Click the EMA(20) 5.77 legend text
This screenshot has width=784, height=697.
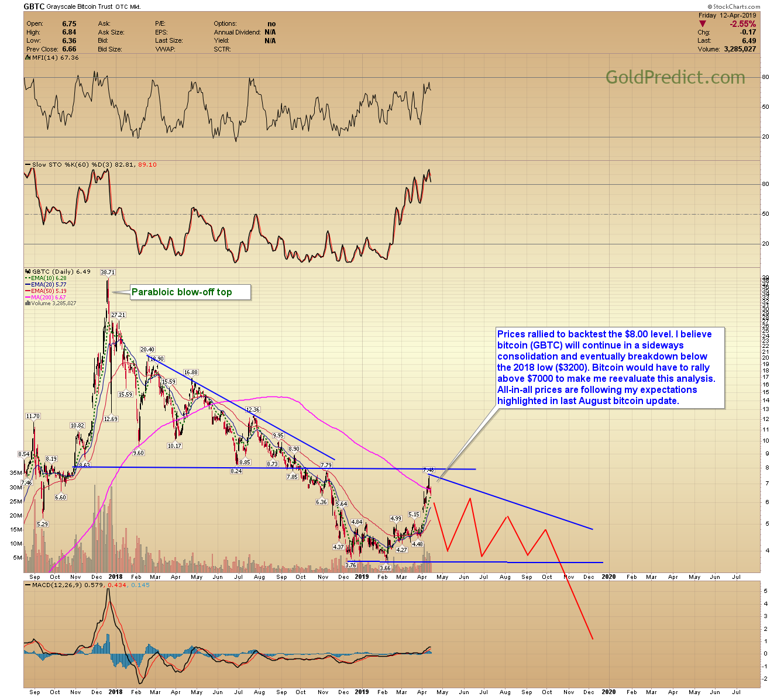coord(49,285)
